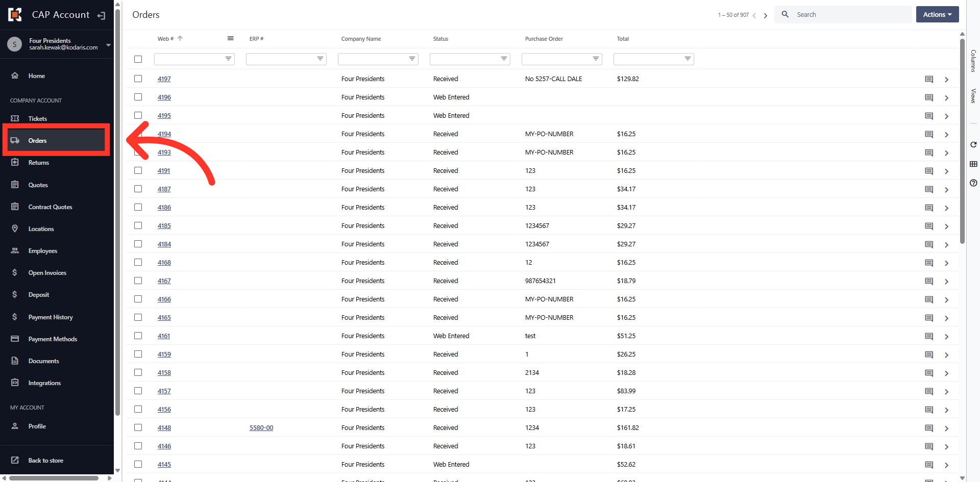Click the refresh icon in the right sidebar

point(973,145)
